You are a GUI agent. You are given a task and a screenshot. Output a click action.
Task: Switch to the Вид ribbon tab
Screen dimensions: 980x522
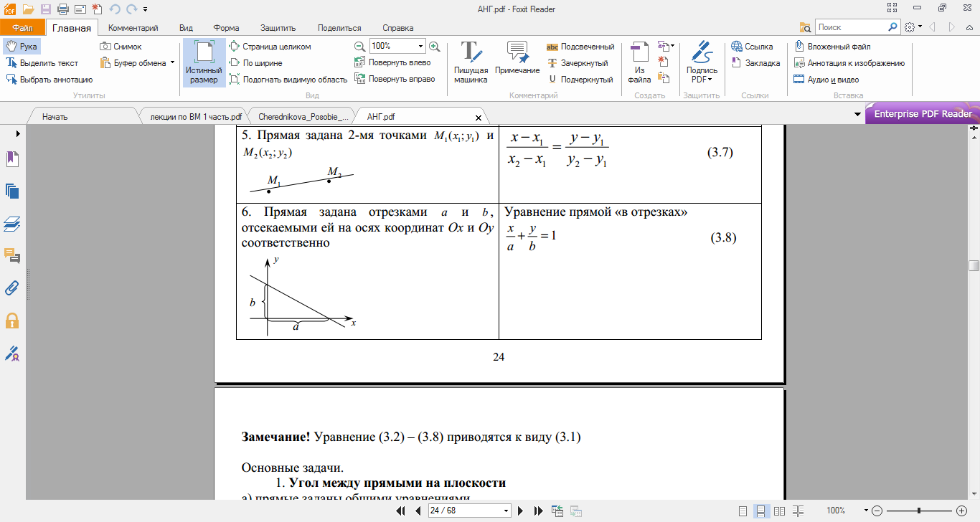tap(187, 28)
